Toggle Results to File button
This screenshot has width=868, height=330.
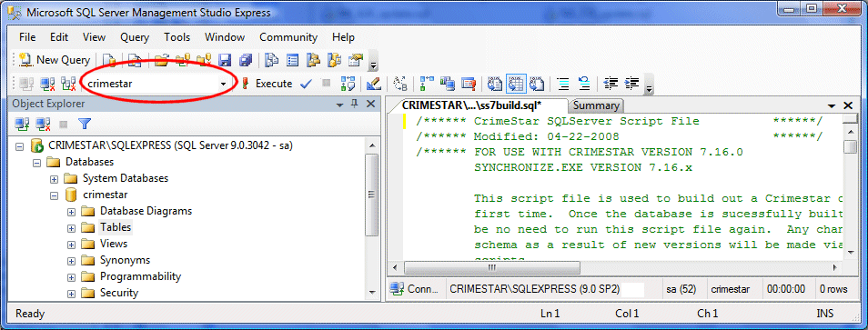tap(536, 84)
